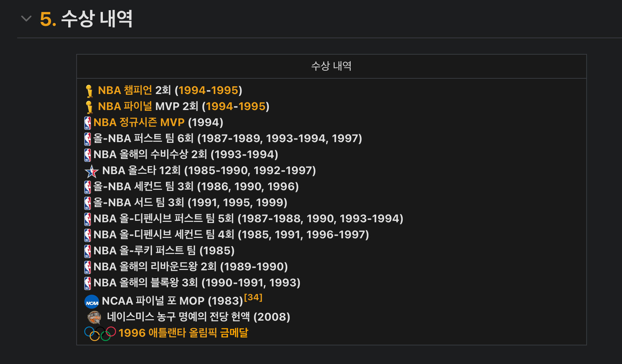
Task: Click text 'NBA 올스타 12회'
Action: [x=142, y=170]
